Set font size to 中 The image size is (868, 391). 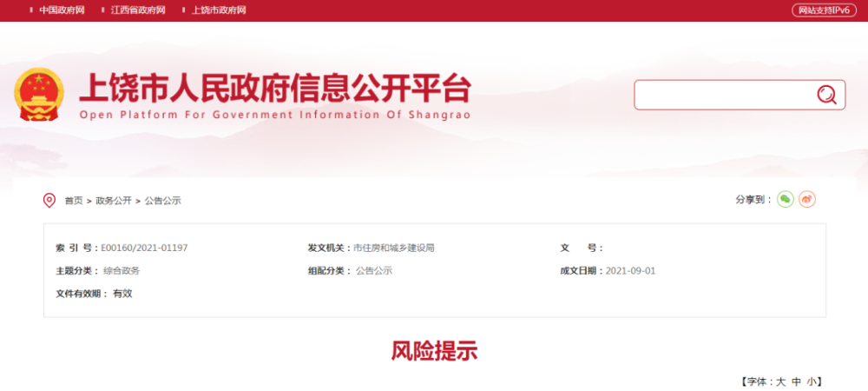point(796,381)
